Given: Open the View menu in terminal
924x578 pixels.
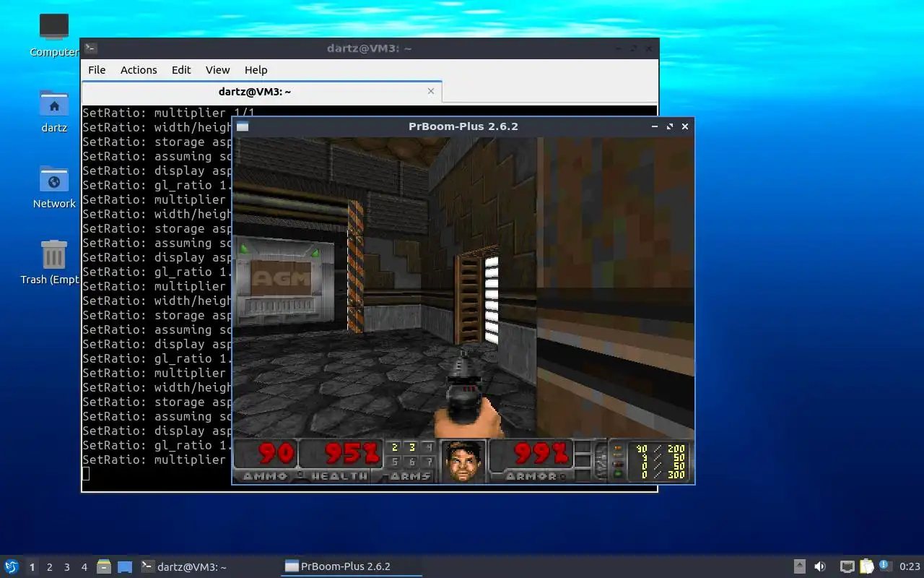Looking at the screenshot, I should click(217, 70).
